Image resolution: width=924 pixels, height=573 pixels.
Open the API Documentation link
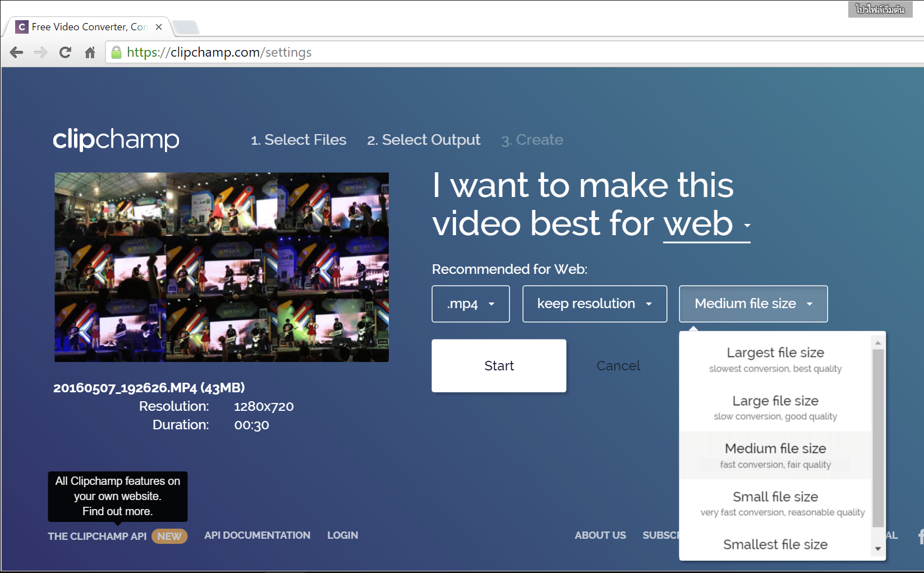tap(257, 535)
